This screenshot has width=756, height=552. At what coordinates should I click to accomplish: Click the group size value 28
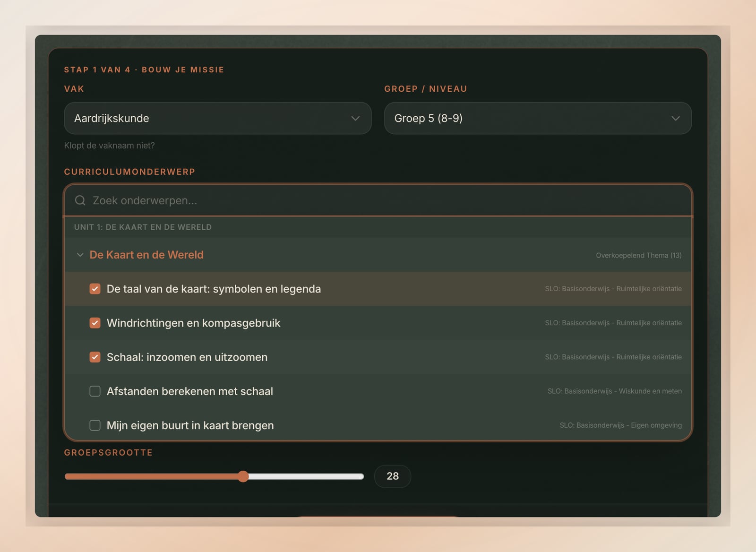[393, 476]
